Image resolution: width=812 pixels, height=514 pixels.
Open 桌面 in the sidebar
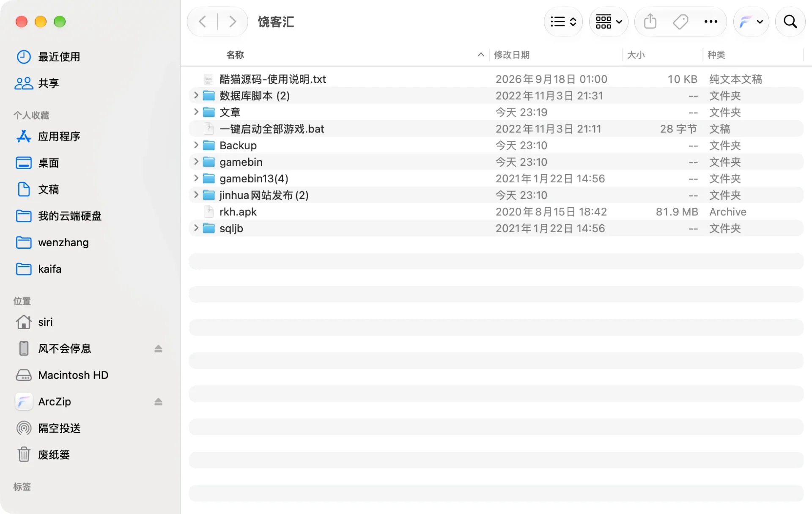48,163
